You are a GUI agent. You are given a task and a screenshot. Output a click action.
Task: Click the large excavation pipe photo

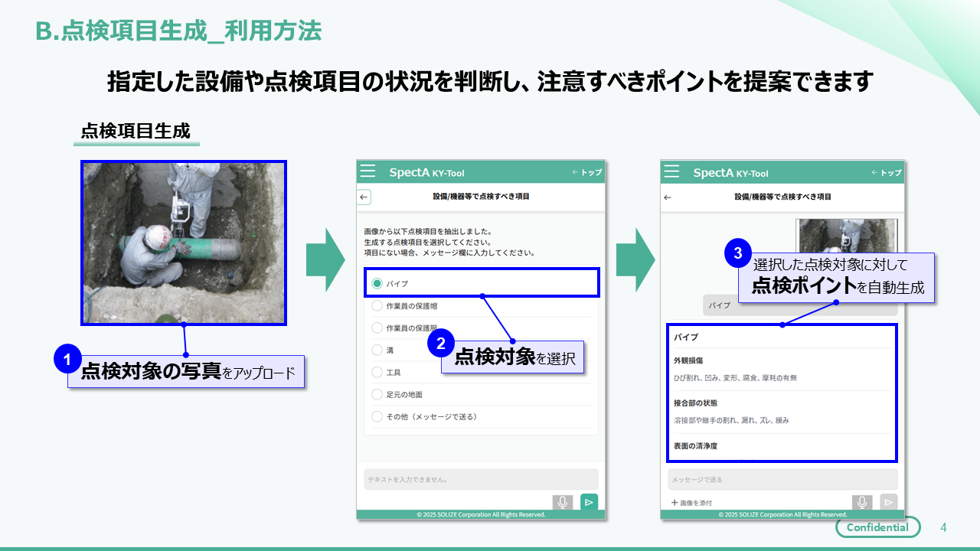(x=184, y=243)
